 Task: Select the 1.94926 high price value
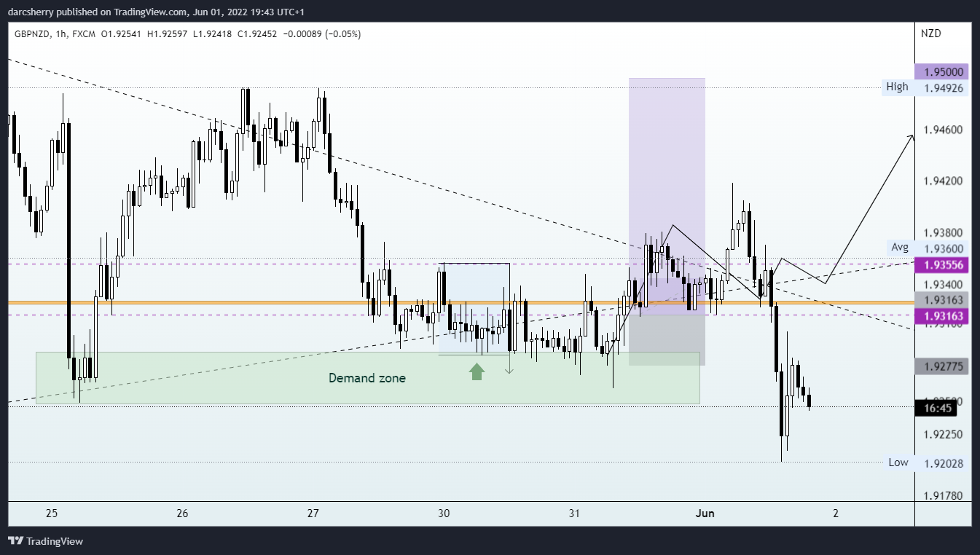[944, 88]
